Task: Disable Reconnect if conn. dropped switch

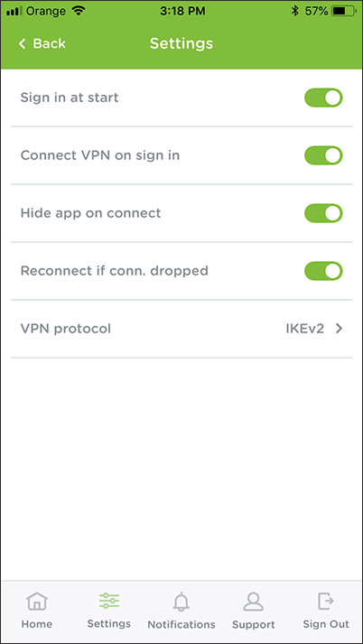Action: (x=323, y=271)
